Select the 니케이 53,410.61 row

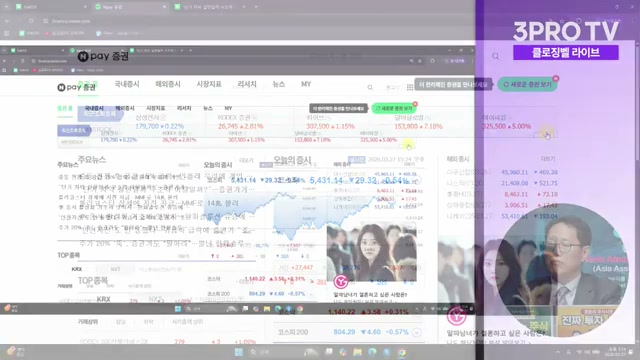[502, 216]
